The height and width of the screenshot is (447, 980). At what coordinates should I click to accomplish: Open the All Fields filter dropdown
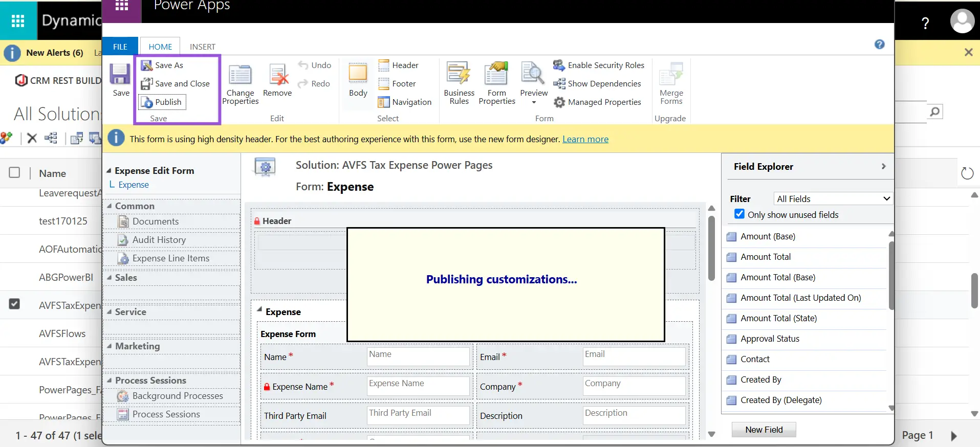(833, 199)
